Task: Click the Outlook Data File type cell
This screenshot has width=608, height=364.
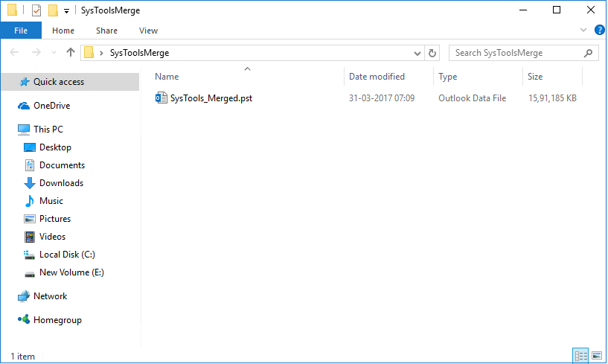Action: tap(473, 98)
